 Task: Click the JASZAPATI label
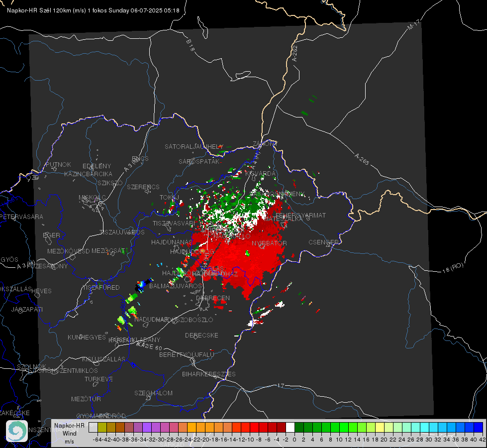[27, 309]
